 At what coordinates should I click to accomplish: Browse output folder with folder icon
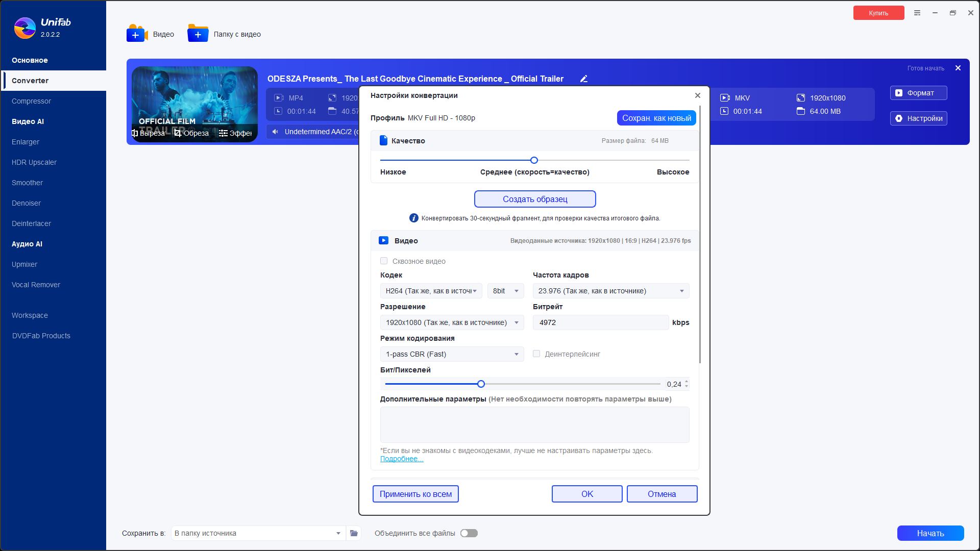354,533
